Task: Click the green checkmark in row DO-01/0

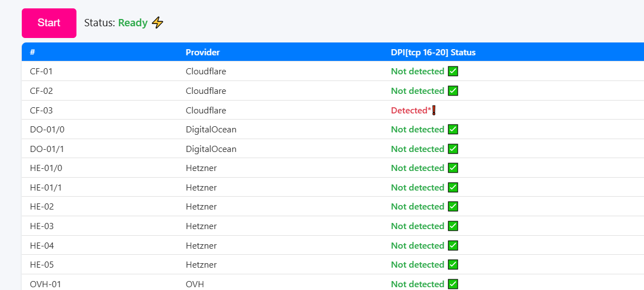Action: [x=453, y=130]
